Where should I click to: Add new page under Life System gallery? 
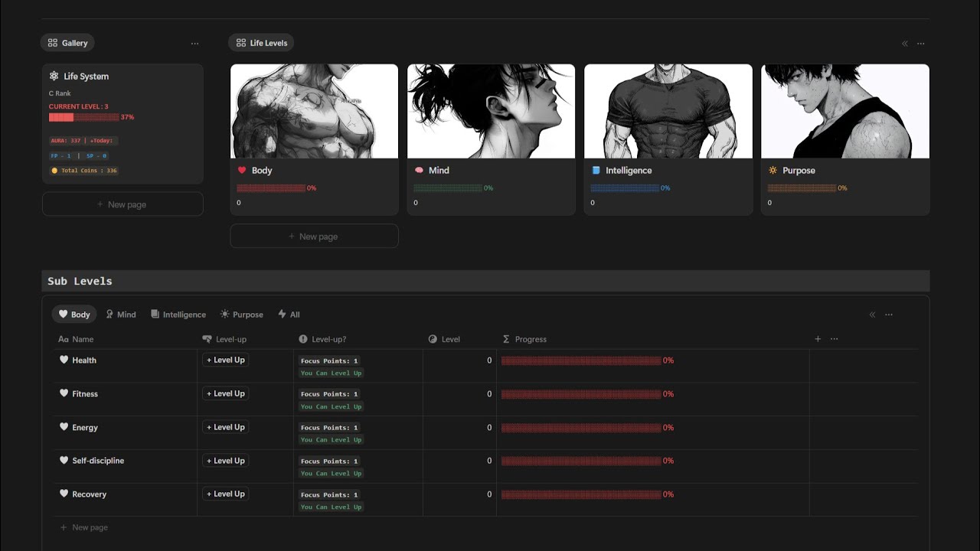[122, 204]
